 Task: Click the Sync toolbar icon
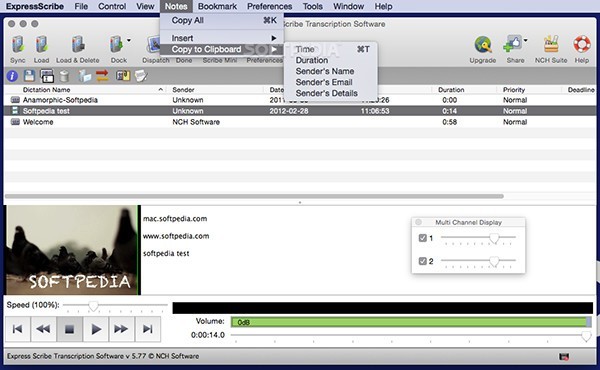(x=18, y=44)
